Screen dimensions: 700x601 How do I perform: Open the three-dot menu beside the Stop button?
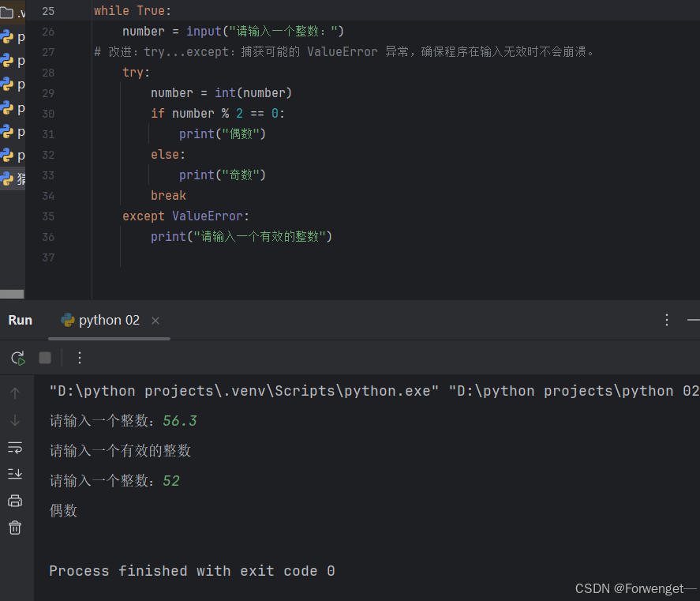click(79, 357)
